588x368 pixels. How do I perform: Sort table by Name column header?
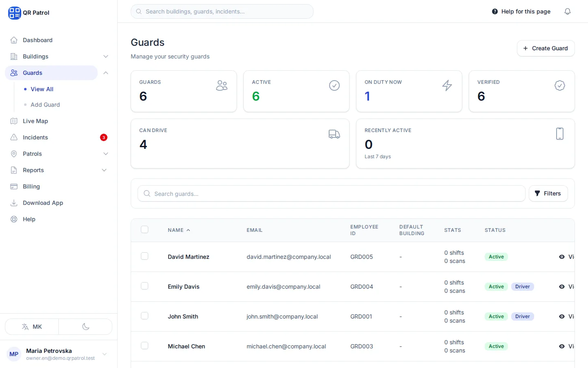click(179, 230)
